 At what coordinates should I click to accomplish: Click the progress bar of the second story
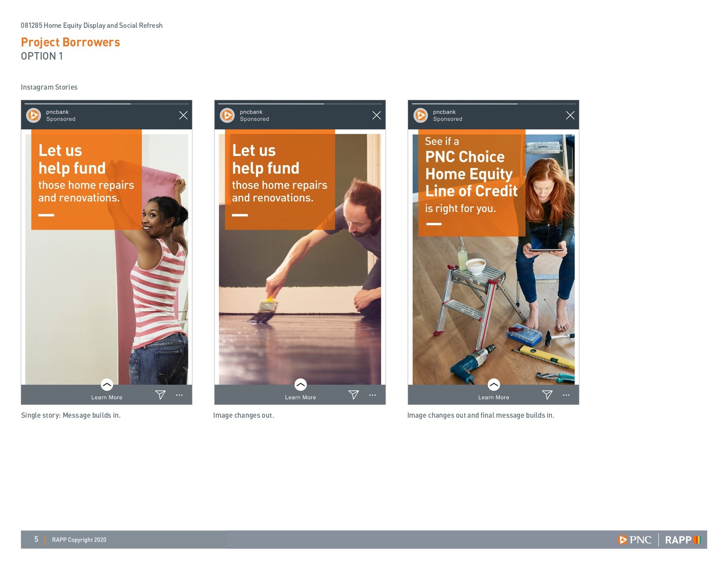point(300,104)
